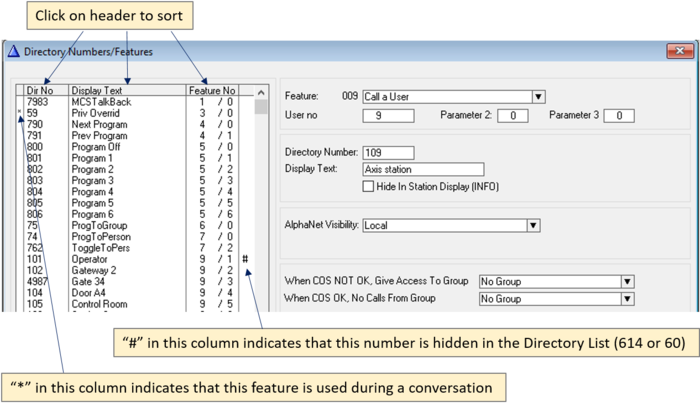Viewport: 700px width, 407px height.
Task: Select the 102 Gateway 2 row
Action: coord(134,270)
